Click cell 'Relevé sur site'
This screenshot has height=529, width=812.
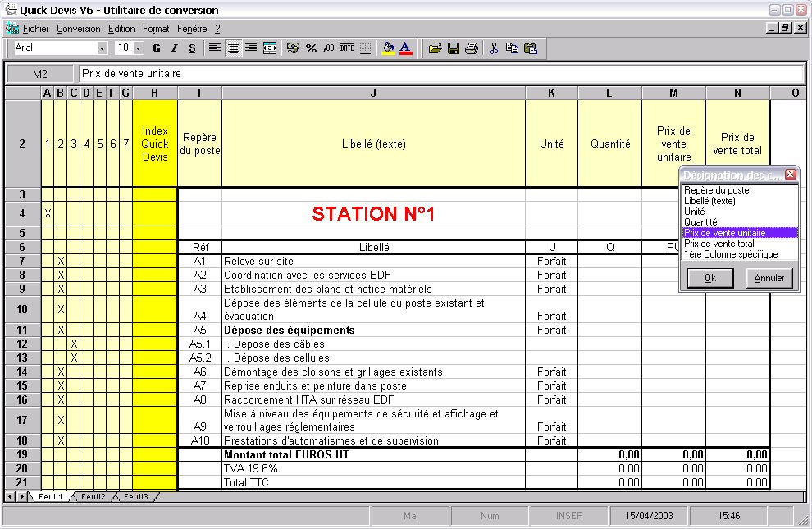coord(373,261)
